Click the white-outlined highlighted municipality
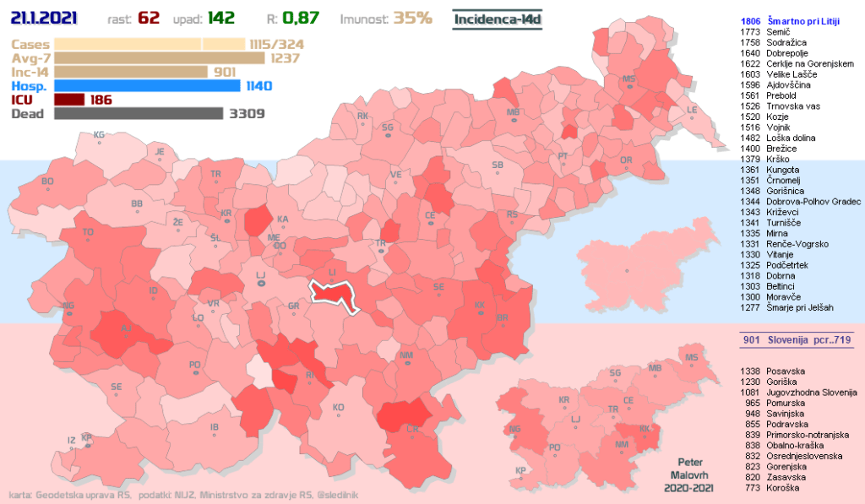The width and height of the screenshot is (865, 504). coord(335,294)
